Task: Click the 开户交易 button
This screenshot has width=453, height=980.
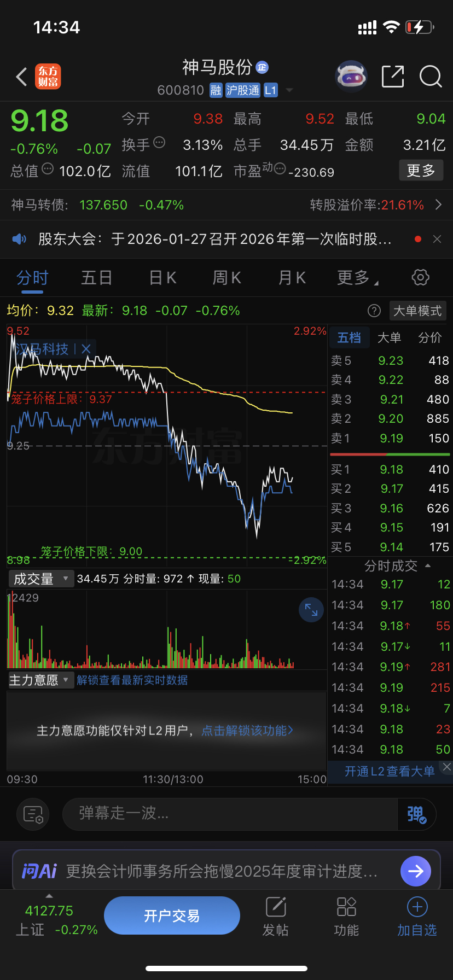Action: pyautogui.click(x=172, y=915)
